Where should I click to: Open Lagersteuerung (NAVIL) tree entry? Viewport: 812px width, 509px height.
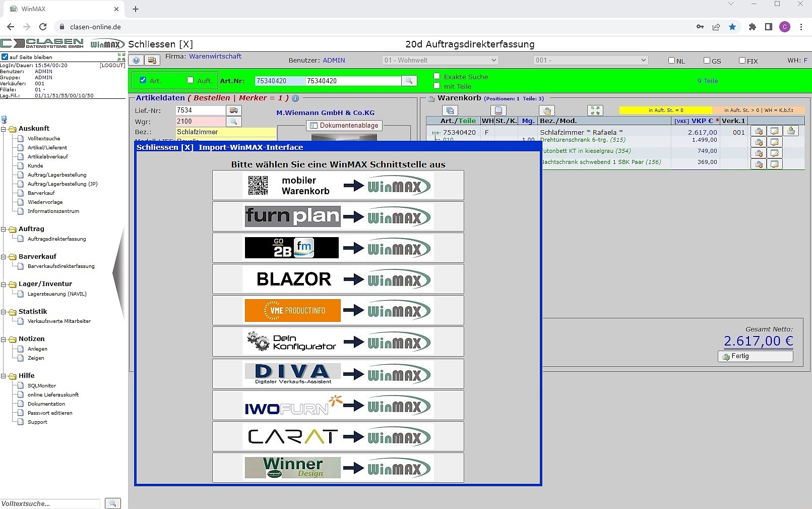(57, 294)
